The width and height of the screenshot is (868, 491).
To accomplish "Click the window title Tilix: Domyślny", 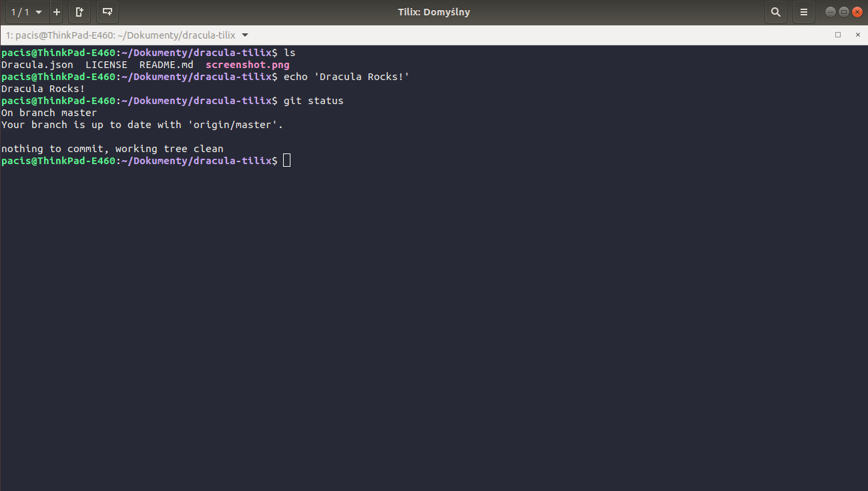I will (434, 12).
